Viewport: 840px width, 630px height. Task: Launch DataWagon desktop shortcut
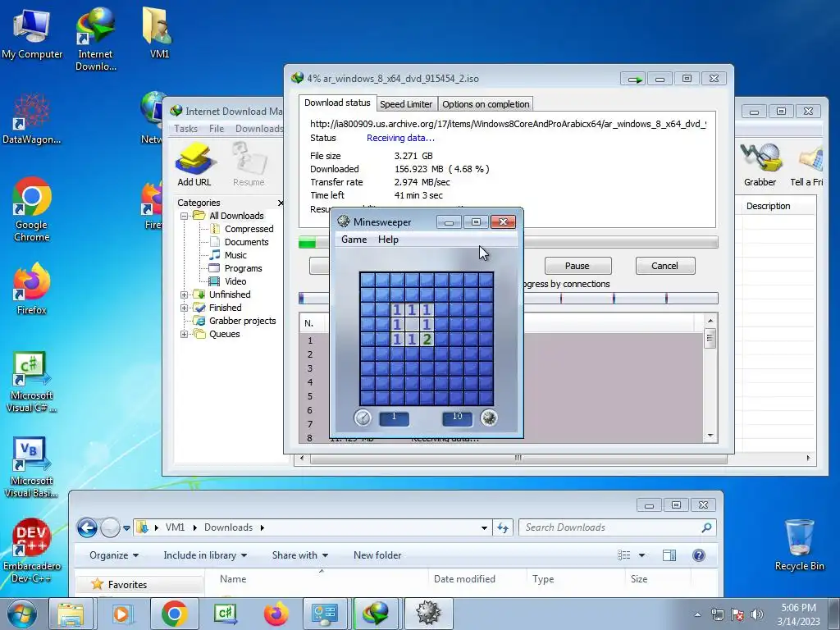(32, 119)
